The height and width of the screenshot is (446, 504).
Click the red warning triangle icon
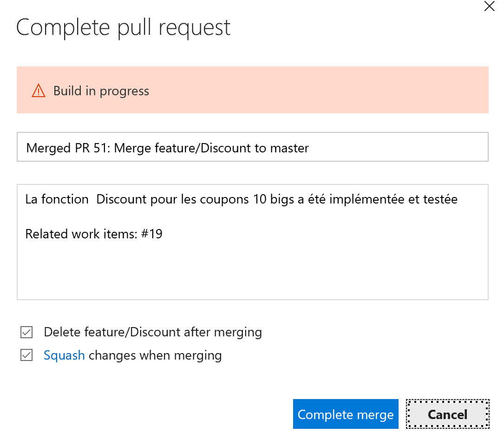[39, 91]
